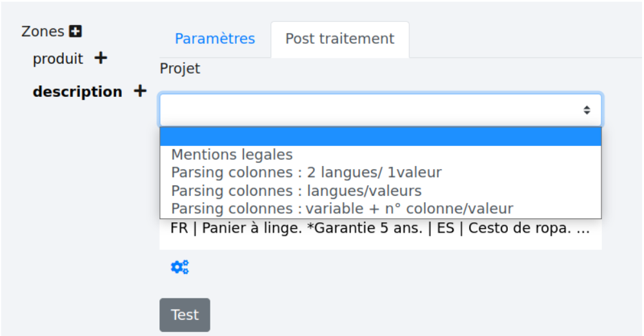
Task: Open the Post traitement tab
Action: point(339,39)
